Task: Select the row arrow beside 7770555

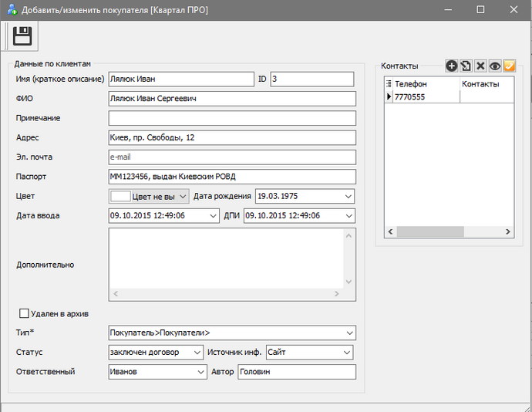Action: (389, 97)
